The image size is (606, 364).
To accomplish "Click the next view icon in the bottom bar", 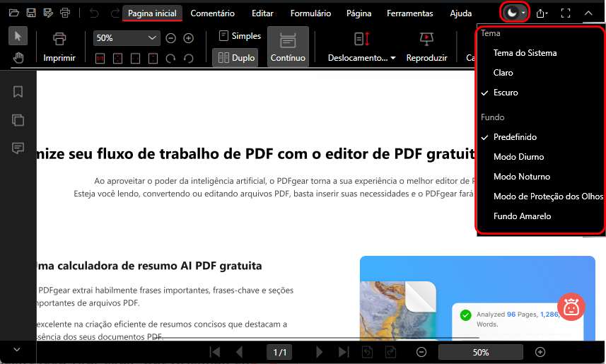I will point(391,352).
